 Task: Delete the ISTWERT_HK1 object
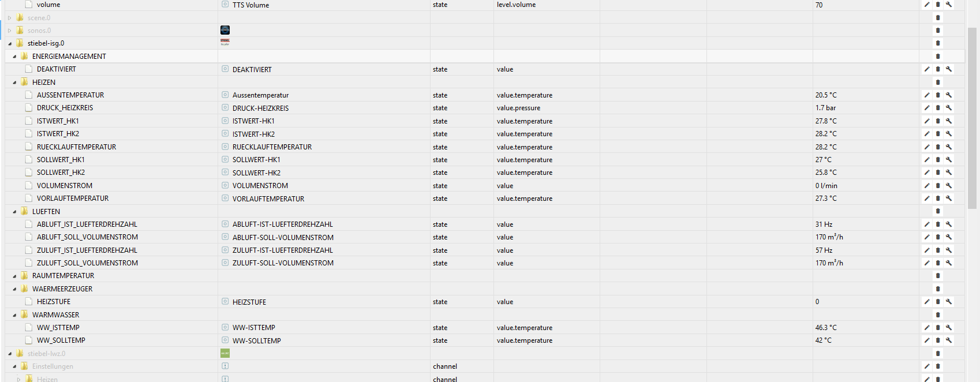pos(938,121)
